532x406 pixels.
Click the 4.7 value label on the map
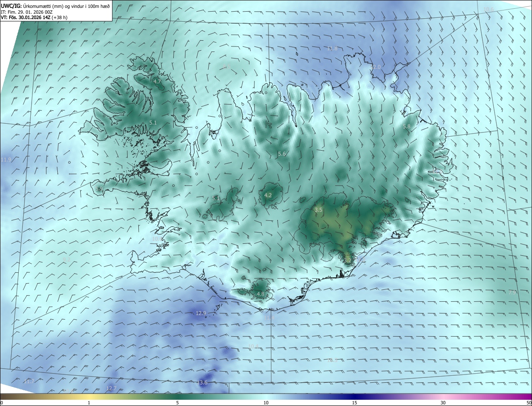(157, 82)
